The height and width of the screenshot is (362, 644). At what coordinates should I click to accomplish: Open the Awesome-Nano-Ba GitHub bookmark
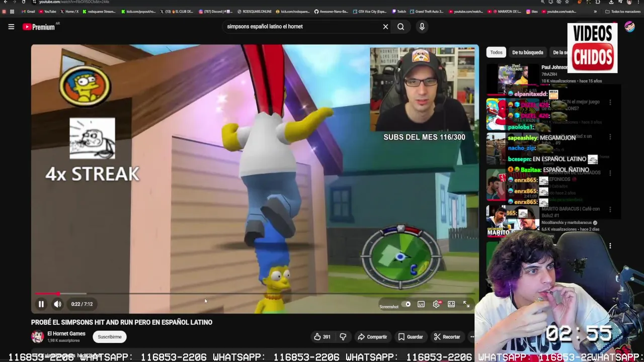tap(331, 12)
